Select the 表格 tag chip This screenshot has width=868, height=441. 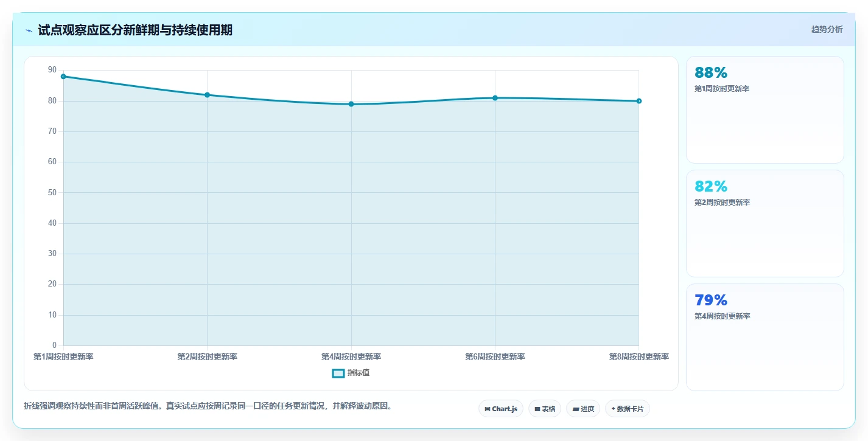pos(545,409)
